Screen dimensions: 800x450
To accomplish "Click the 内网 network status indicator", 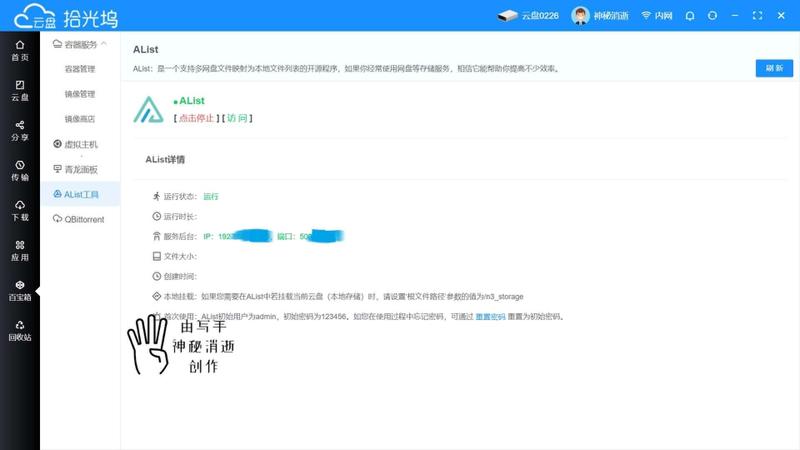I will [x=657, y=16].
